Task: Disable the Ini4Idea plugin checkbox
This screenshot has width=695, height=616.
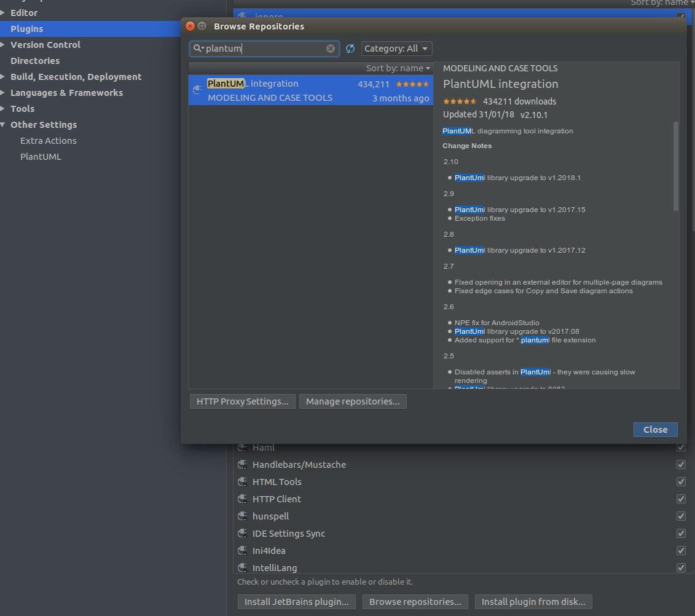Action: [x=681, y=550]
